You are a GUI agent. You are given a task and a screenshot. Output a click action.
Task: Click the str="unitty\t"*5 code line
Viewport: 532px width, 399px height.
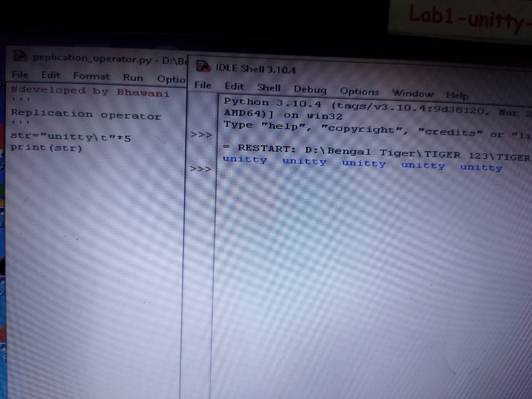pos(70,136)
